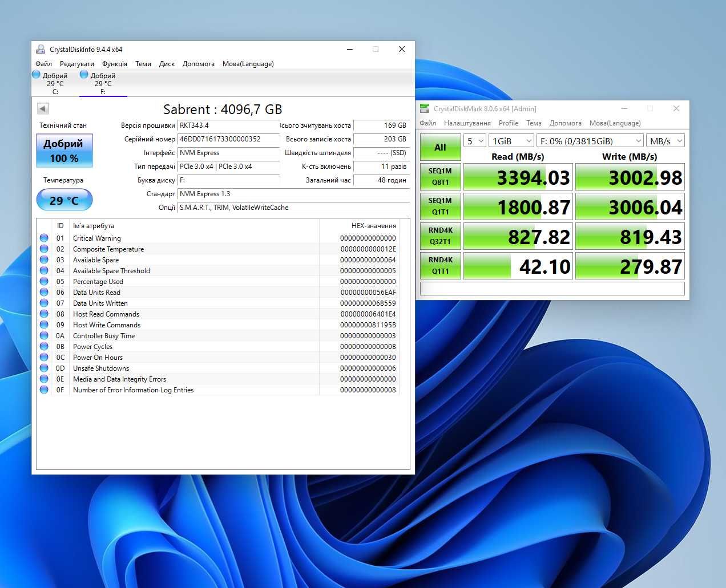This screenshot has width=726, height=588.
Task: Click status orb for Data Units Written
Action: point(44,303)
